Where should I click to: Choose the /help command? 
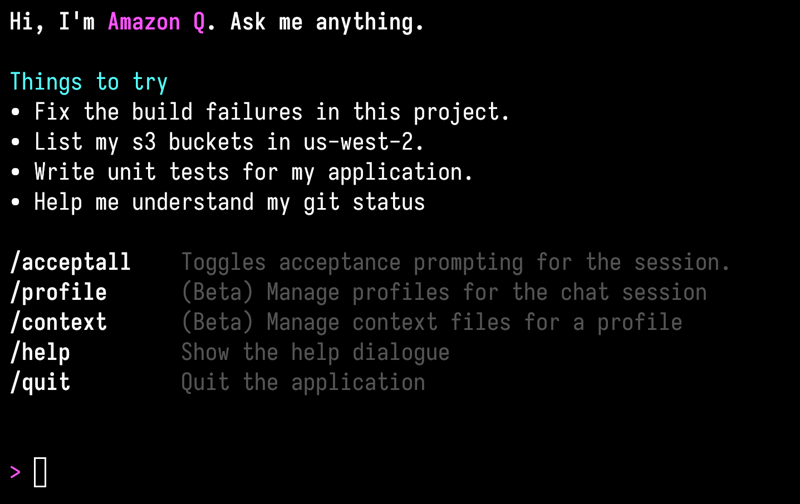pyautogui.click(x=40, y=352)
